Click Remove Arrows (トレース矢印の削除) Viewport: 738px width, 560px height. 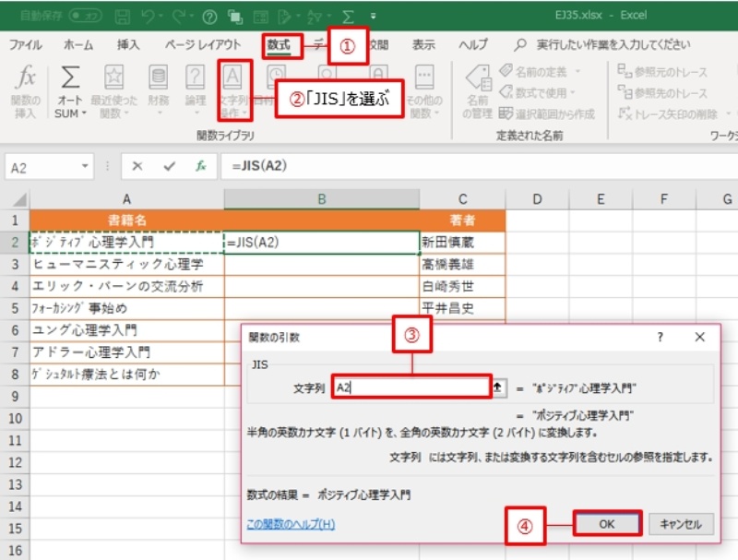coord(668,113)
